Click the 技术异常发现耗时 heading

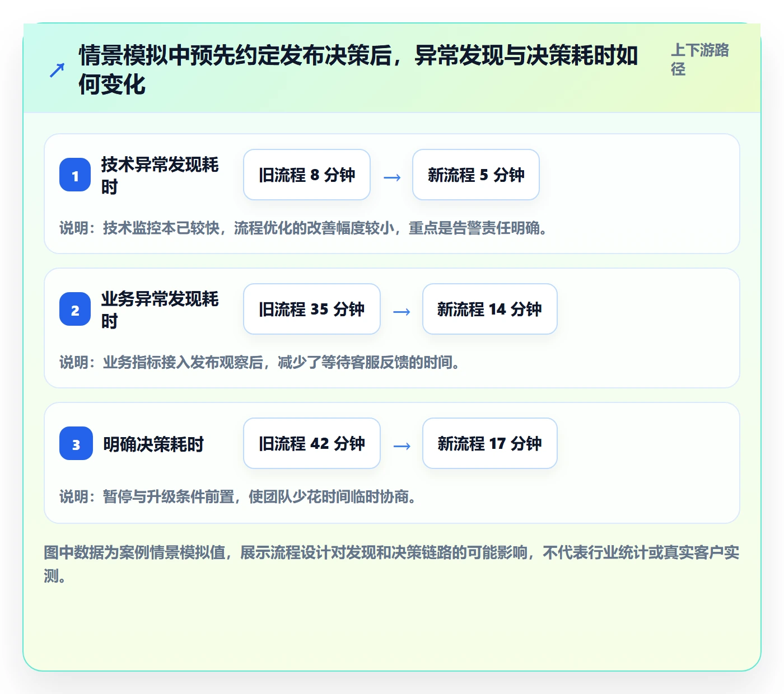[160, 176]
